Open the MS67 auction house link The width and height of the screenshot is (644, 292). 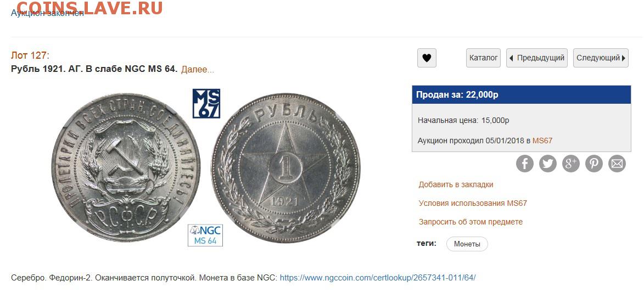[542, 141]
